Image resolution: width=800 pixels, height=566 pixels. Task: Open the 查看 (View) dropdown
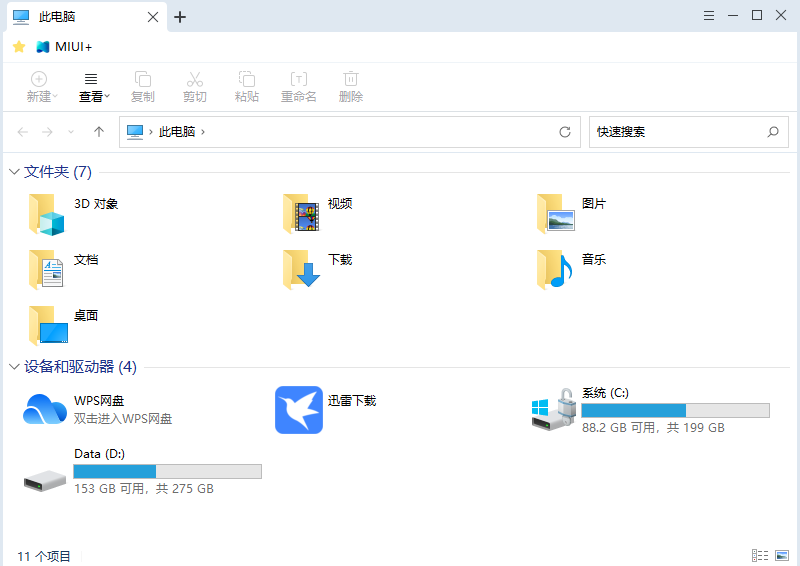pyautogui.click(x=93, y=87)
